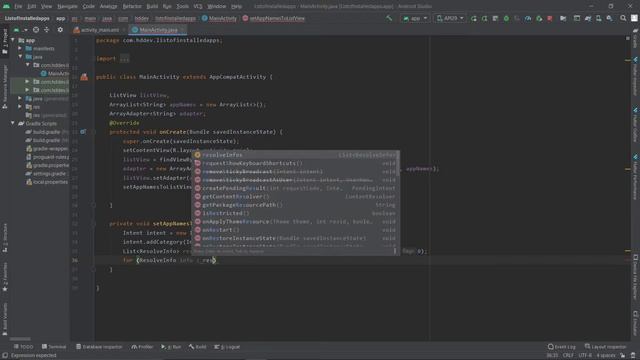Choose createPendingResult completion suggestion

(x=296, y=188)
